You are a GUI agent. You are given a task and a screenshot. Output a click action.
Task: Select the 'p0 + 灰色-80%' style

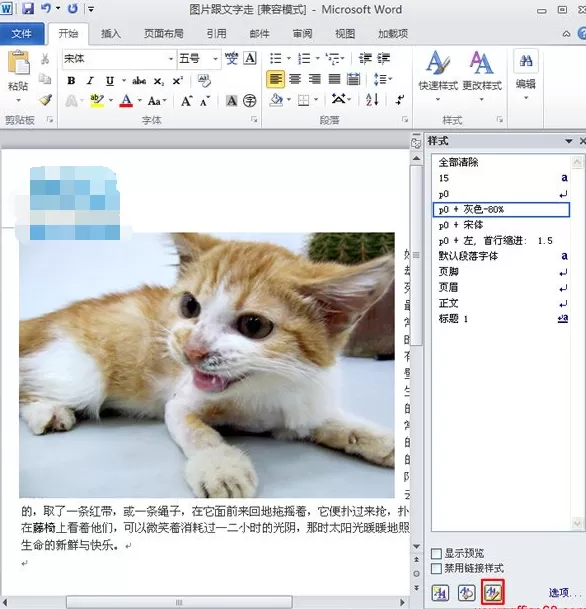click(x=501, y=210)
